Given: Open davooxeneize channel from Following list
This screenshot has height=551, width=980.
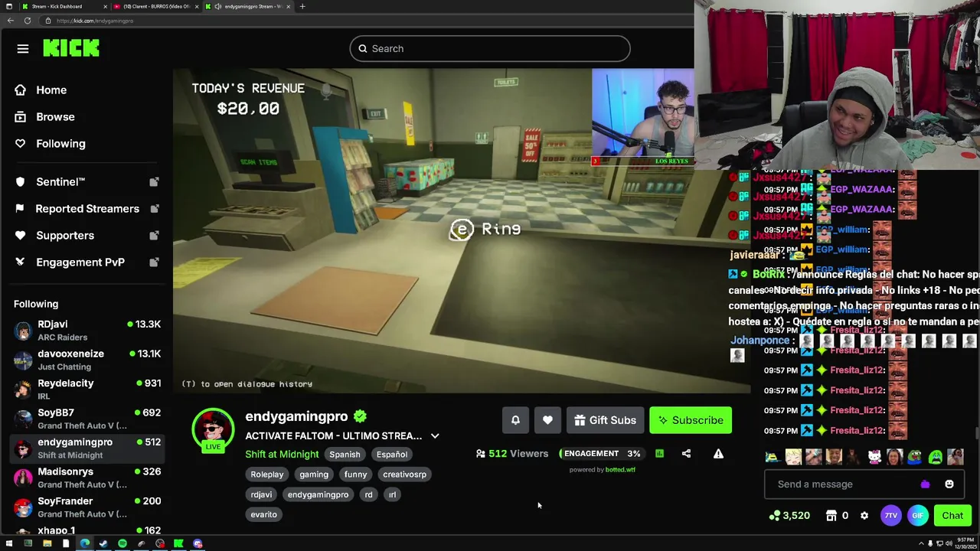Looking at the screenshot, I should coord(87,360).
